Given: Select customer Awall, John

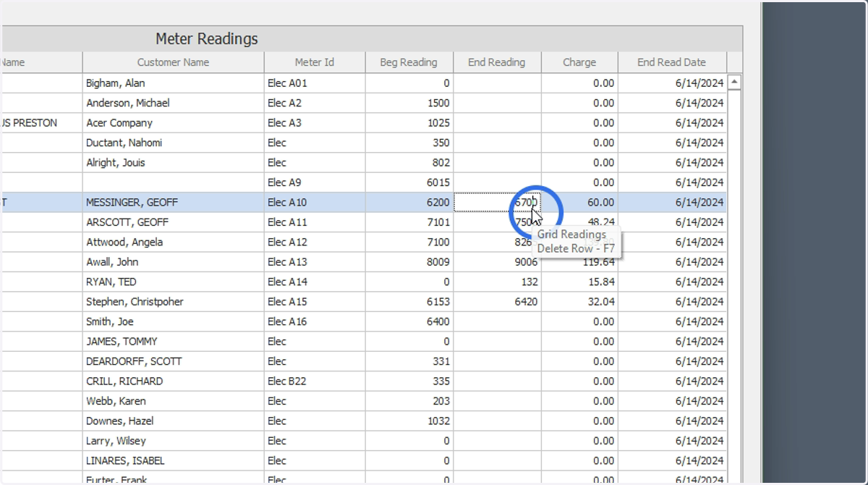Looking at the screenshot, I should [112, 262].
